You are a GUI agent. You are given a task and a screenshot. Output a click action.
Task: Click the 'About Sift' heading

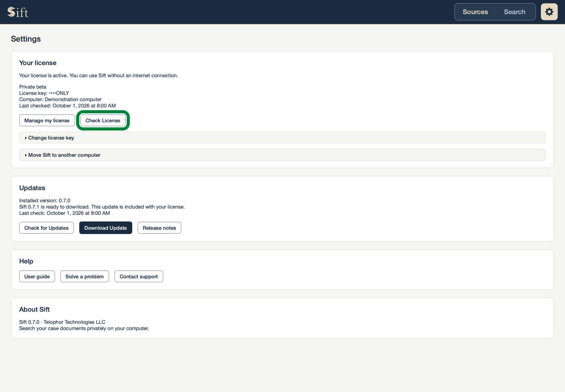click(x=35, y=309)
